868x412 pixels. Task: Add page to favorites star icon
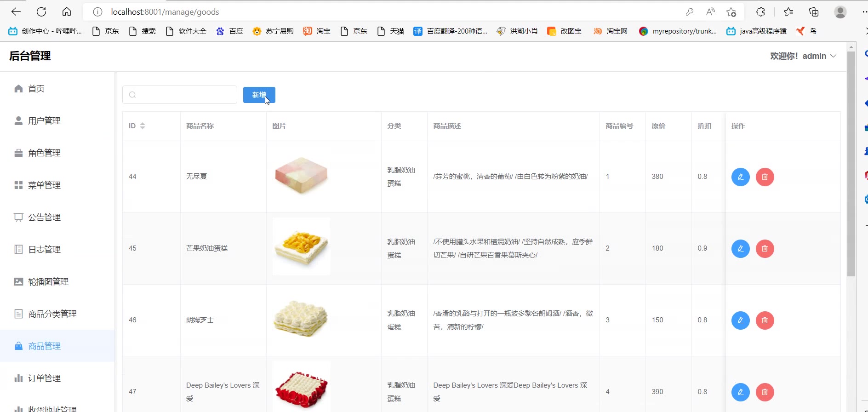[x=731, y=12]
